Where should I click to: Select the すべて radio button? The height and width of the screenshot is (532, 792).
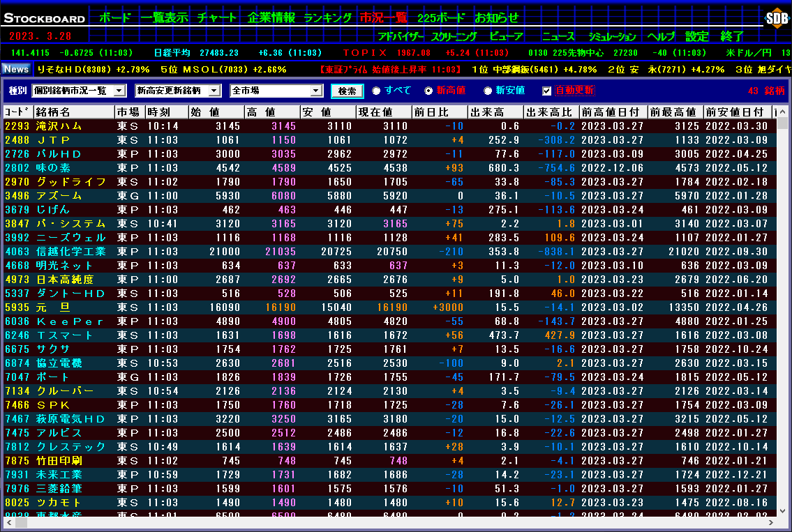pyautogui.click(x=376, y=91)
